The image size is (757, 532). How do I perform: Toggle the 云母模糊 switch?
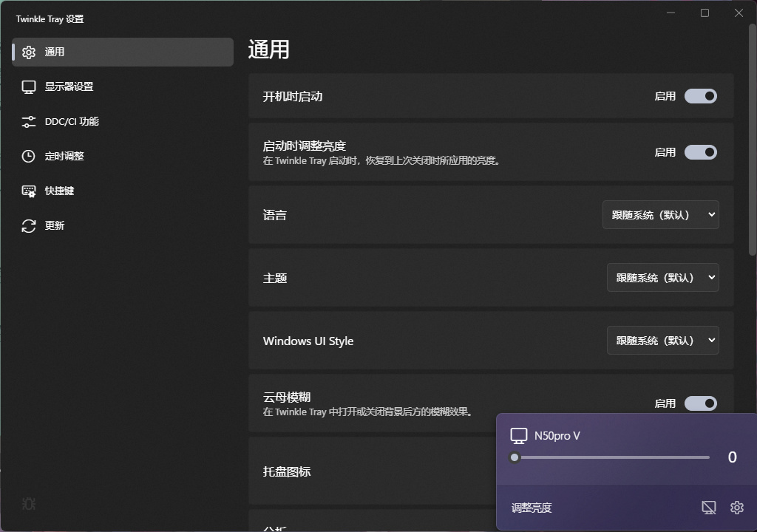(701, 403)
